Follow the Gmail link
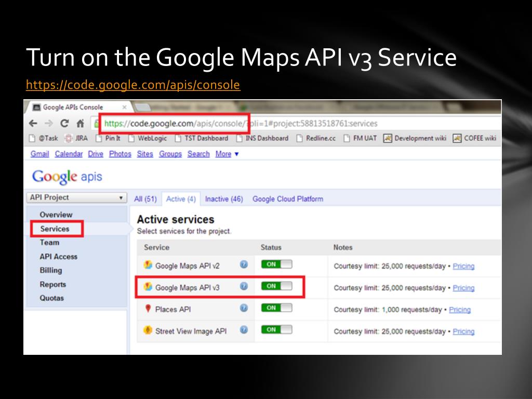The image size is (532, 399). click(x=39, y=154)
